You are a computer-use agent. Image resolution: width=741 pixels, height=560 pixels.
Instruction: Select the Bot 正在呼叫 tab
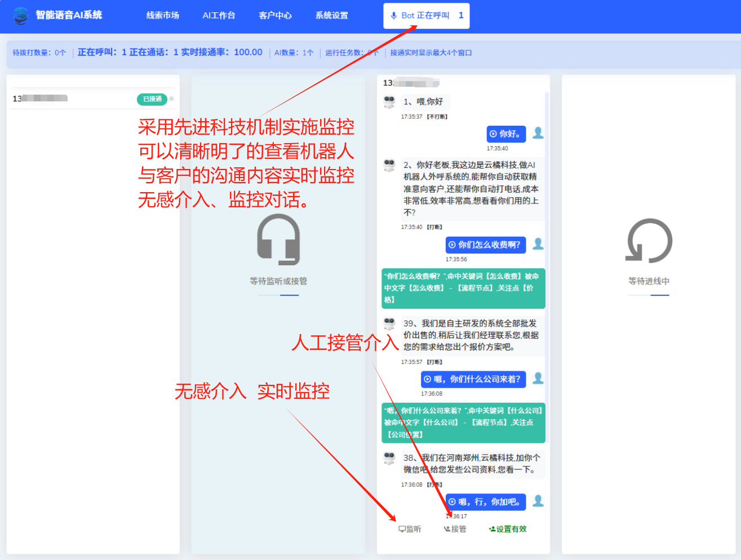[x=426, y=16]
